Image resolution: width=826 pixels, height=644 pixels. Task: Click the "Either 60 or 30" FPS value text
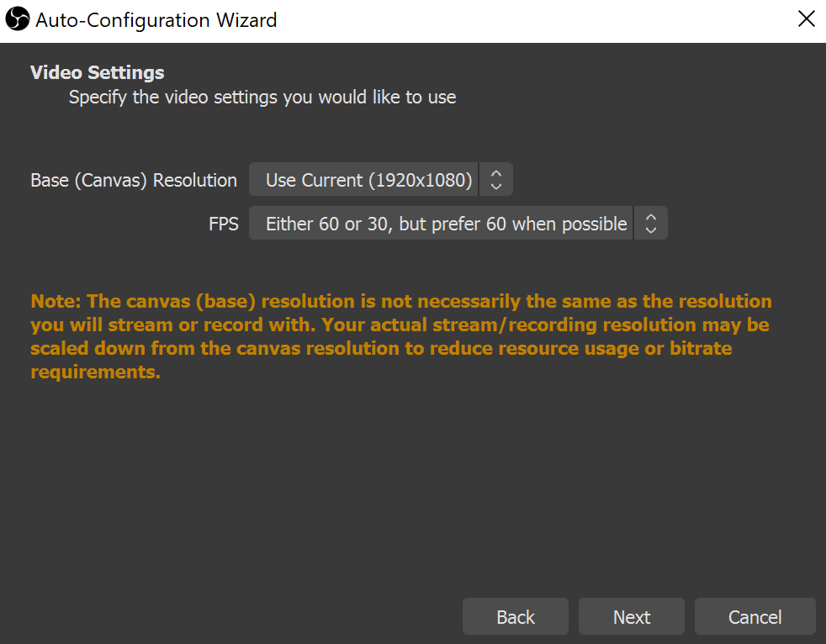coord(446,224)
